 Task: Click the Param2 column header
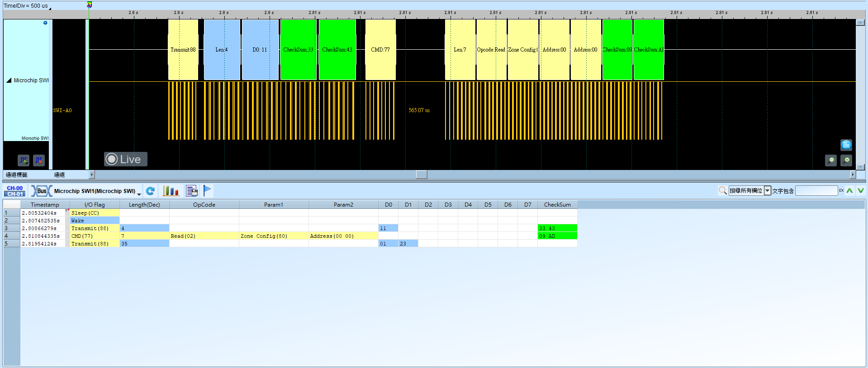tap(343, 205)
